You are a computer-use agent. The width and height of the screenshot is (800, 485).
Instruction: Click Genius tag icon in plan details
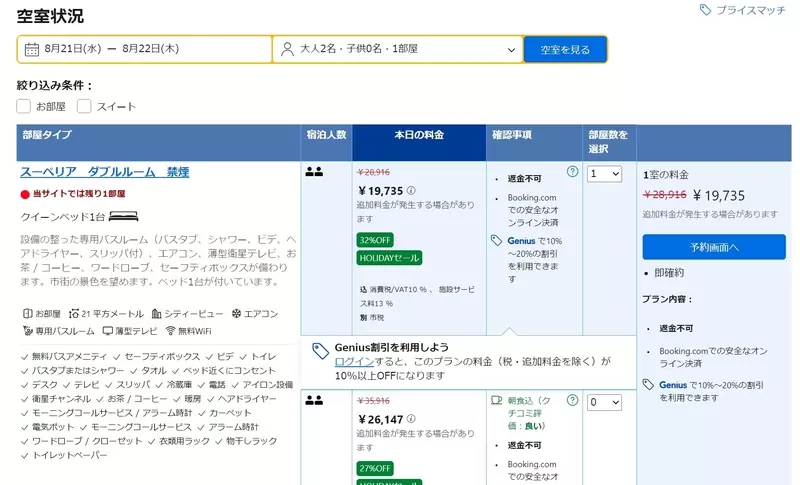coord(648,385)
